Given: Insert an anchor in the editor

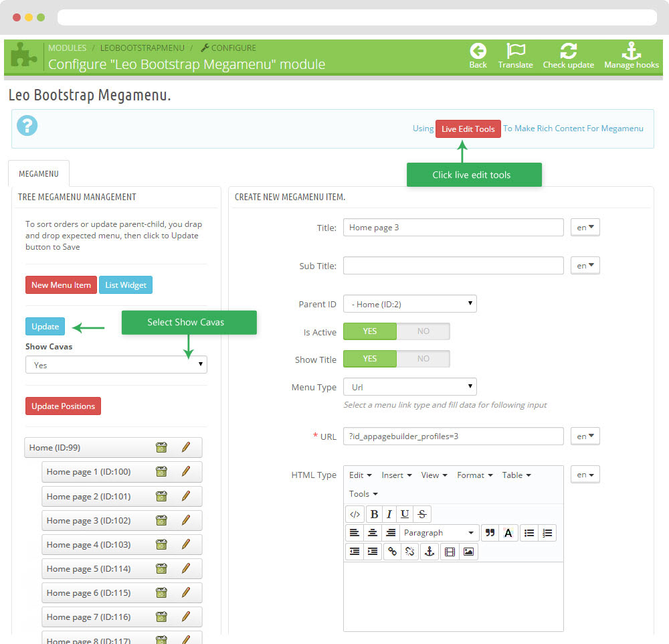Looking at the screenshot, I should point(429,552).
